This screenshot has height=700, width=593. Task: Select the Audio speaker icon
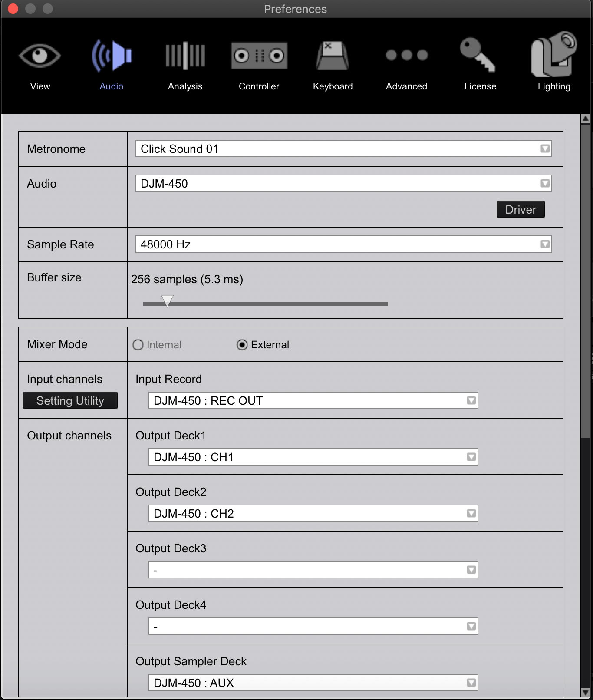(x=112, y=56)
